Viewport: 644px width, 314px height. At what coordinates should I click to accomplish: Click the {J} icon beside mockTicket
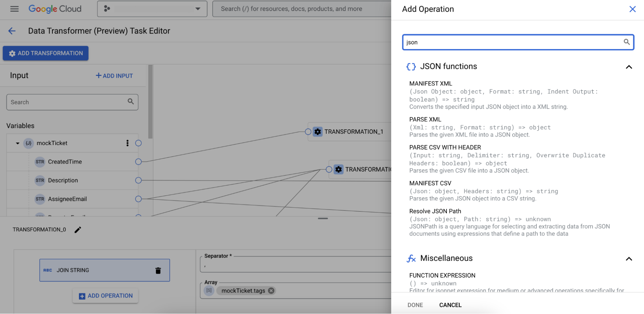pyautogui.click(x=28, y=143)
